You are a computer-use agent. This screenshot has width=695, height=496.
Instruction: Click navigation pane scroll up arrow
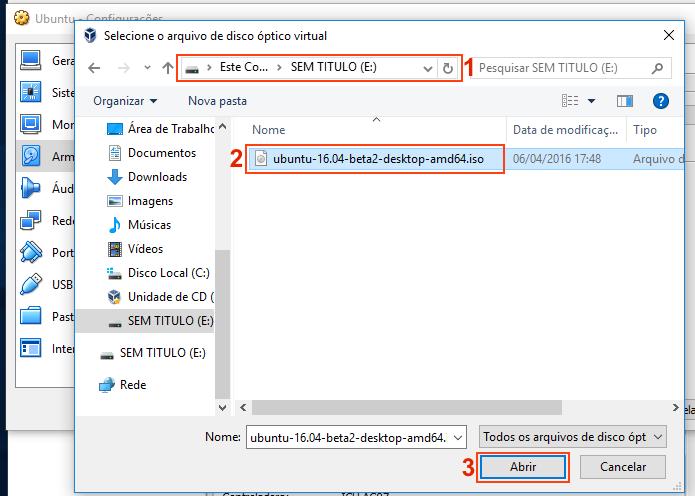pos(223,126)
